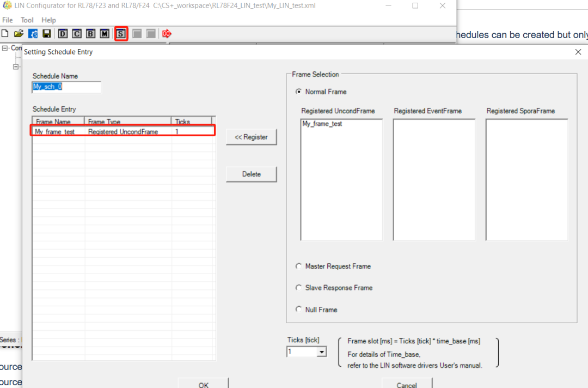
Task: Click the S schedule toolbar icon
Action: pyautogui.click(x=121, y=34)
